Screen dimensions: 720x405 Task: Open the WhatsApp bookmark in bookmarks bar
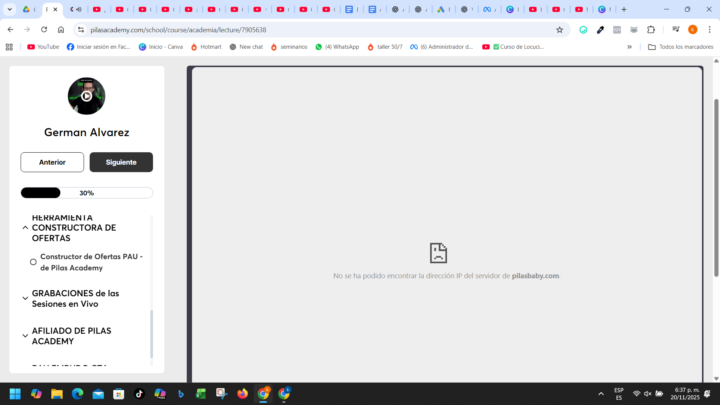point(337,47)
